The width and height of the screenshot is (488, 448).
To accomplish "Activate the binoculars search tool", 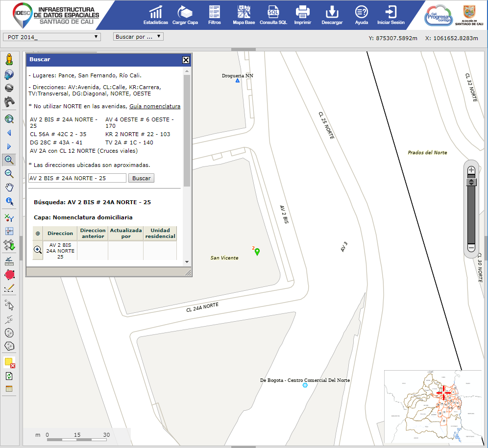I will coord(9,102).
